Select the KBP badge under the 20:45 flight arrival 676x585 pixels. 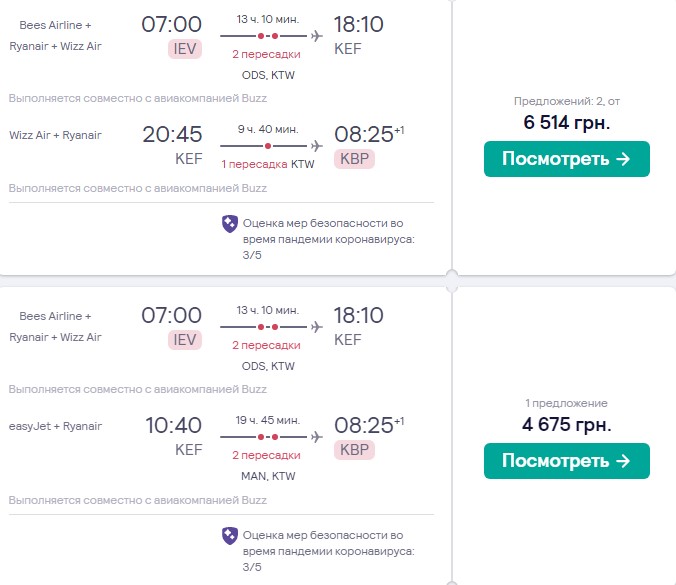pyautogui.click(x=354, y=160)
